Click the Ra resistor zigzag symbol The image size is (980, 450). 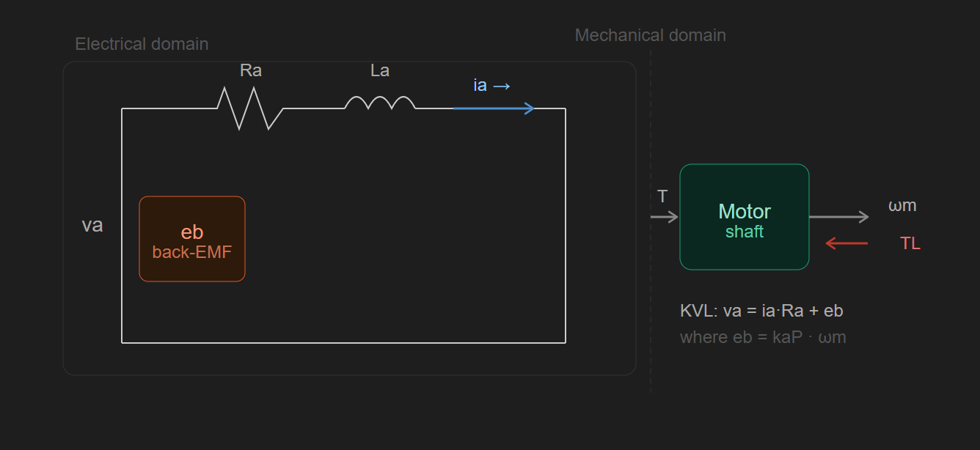tap(250, 108)
